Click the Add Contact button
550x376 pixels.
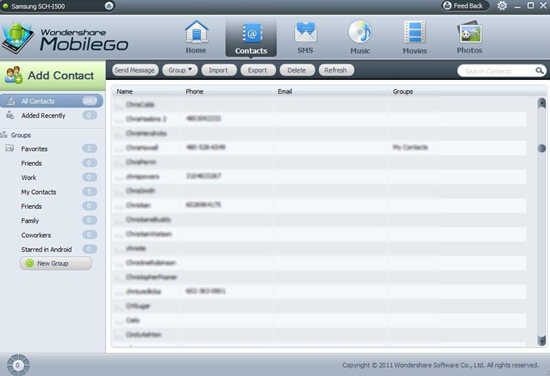pyautogui.click(x=53, y=75)
